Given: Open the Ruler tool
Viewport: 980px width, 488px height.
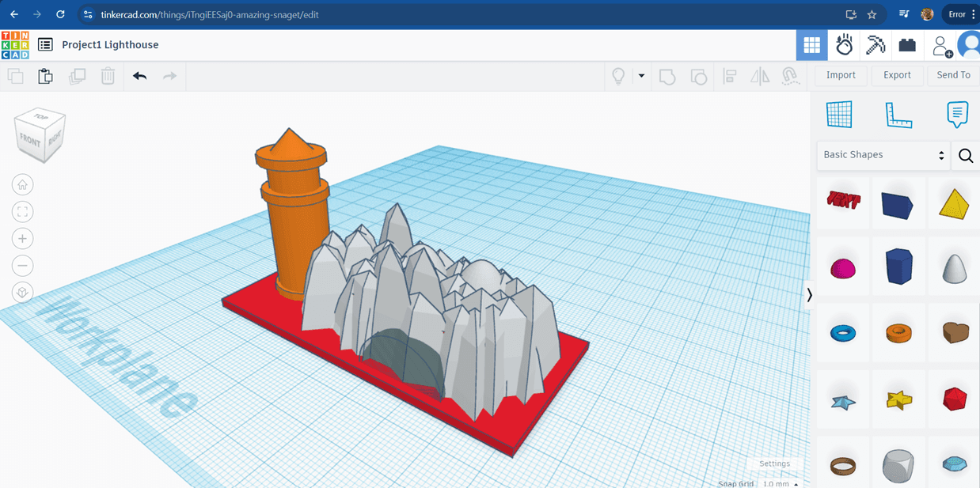Looking at the screenshot, I should pos(898,115).
